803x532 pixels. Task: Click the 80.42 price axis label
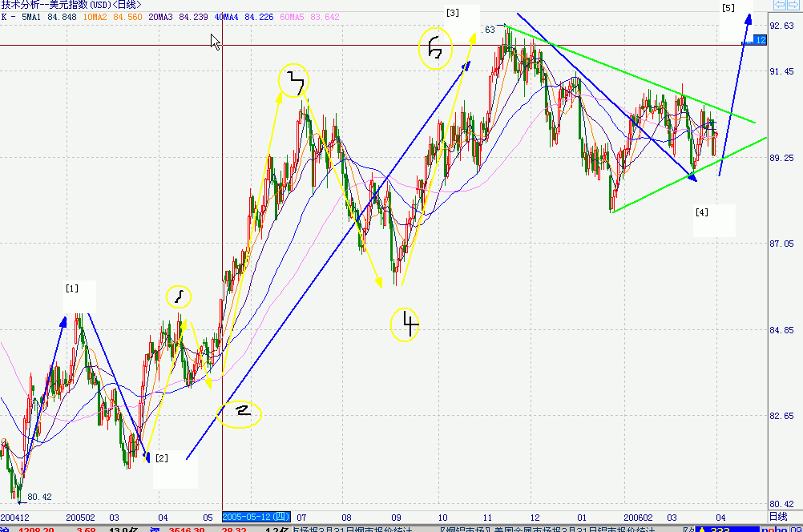pyautogui.click(x=781, y=504)
